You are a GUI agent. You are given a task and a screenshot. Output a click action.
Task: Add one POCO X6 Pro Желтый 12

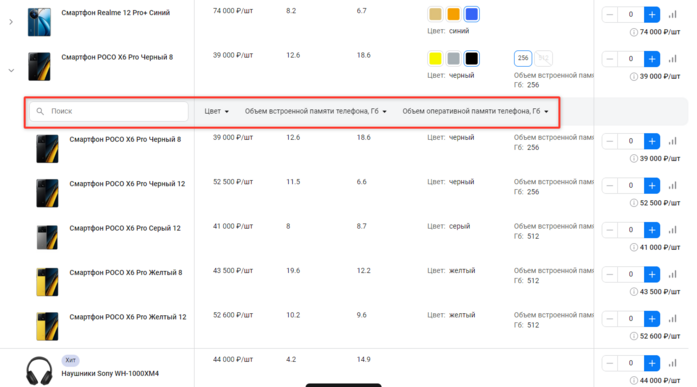point(652,319)
